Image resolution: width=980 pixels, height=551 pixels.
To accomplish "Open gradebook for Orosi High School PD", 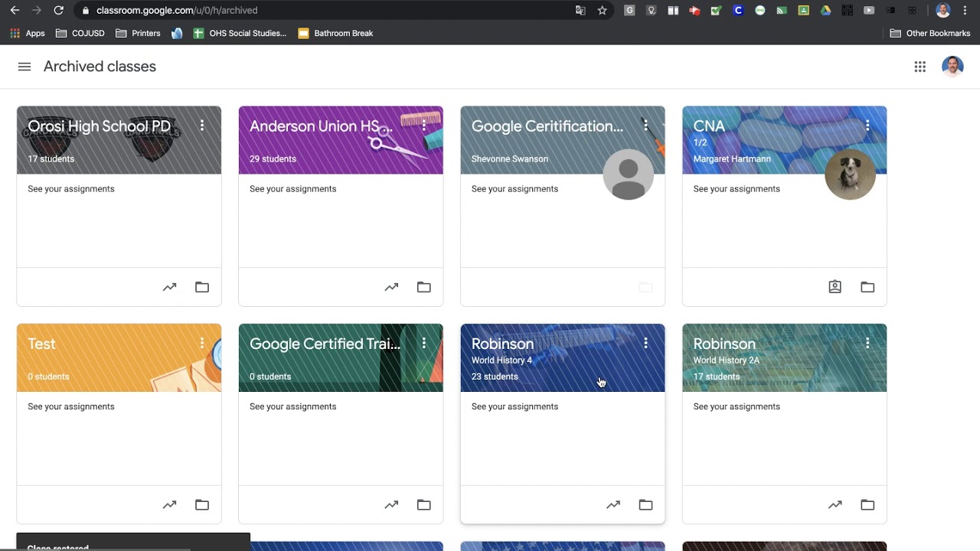I will coord(169,287).
